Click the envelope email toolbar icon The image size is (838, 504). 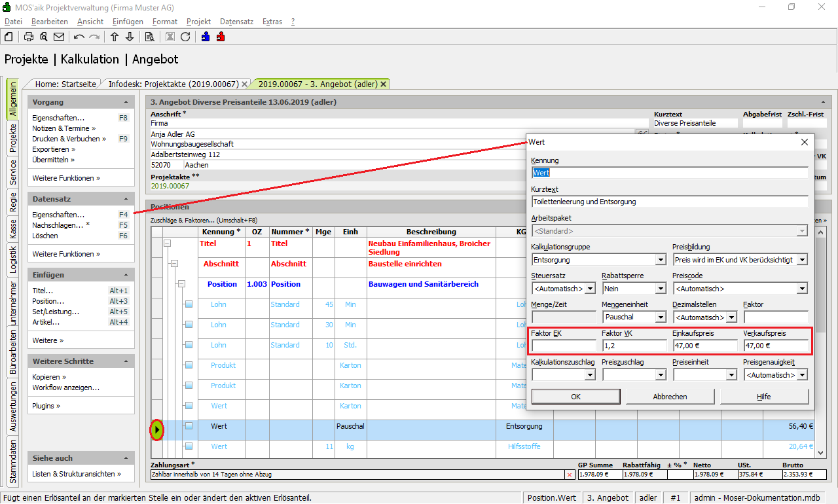59,37
